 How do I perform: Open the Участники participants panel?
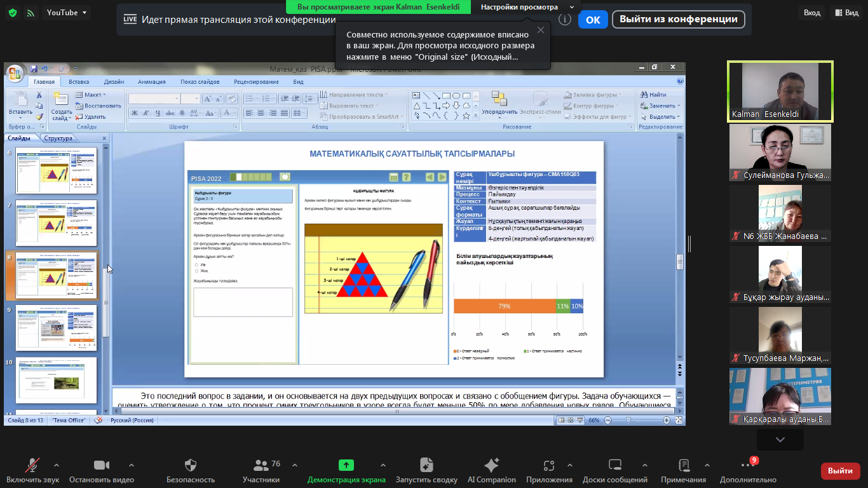click(x=261, y=465)
